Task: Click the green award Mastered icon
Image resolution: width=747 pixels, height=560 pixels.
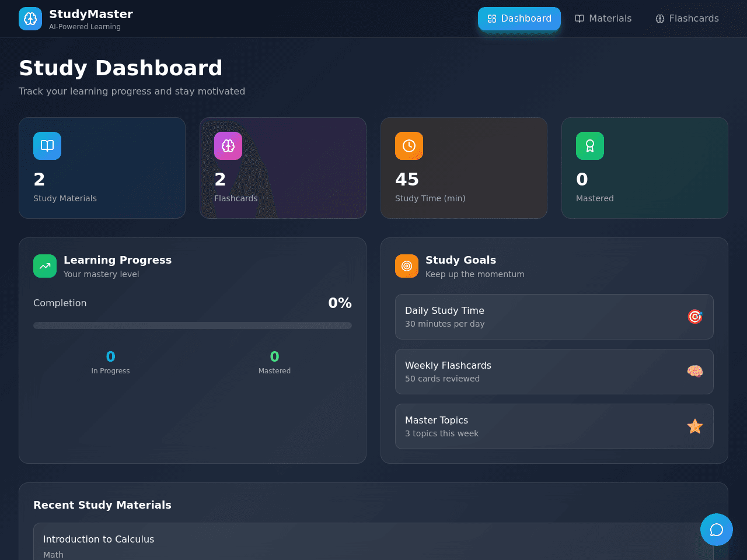Action: pyautogui.click(x=590, y=146)
